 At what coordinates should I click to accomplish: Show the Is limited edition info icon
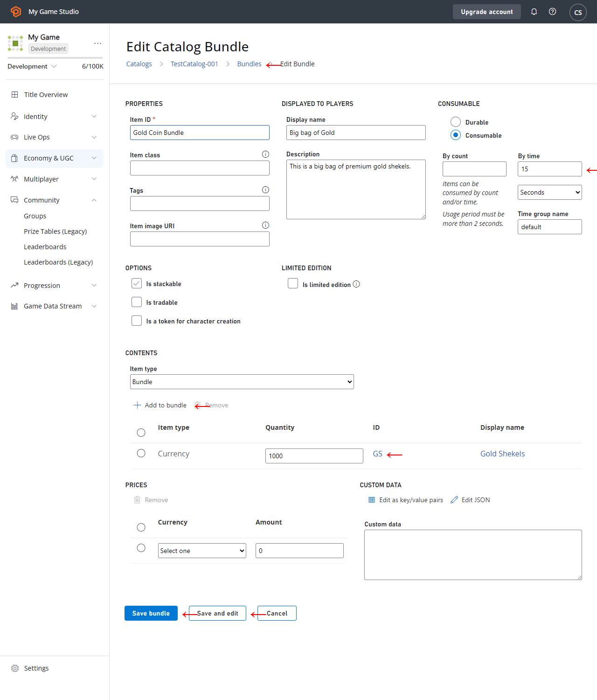356,284
